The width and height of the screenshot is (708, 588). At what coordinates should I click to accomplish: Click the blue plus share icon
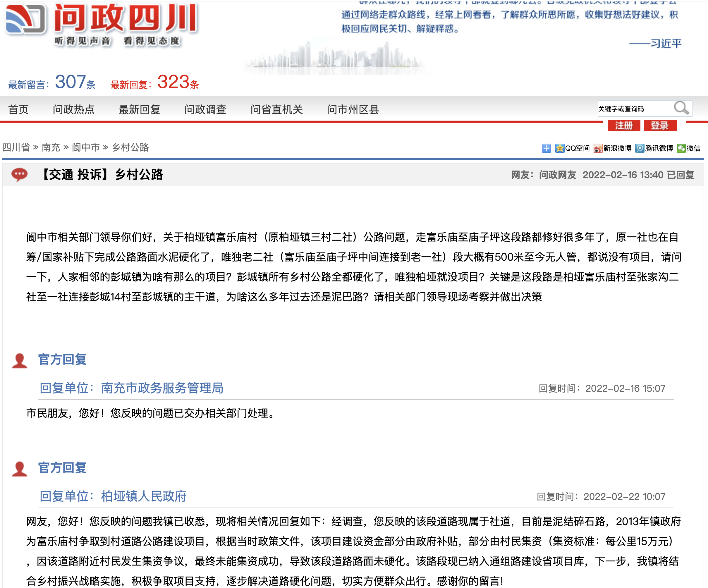546,148
